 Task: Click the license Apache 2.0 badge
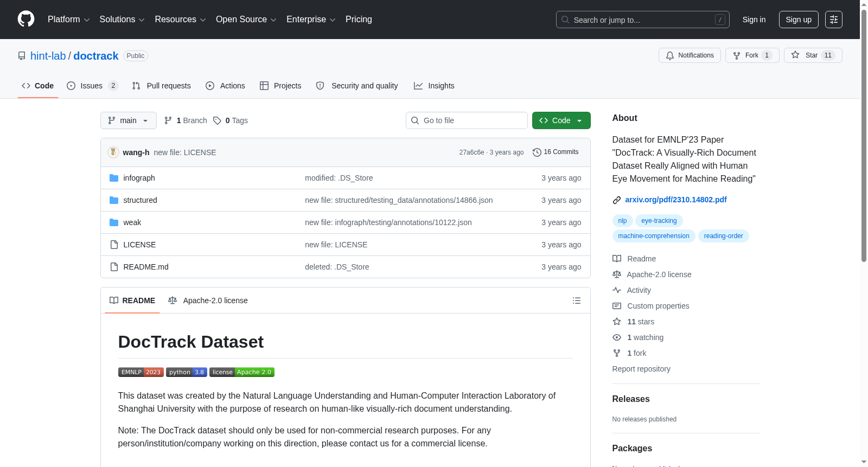click(242, 372)
